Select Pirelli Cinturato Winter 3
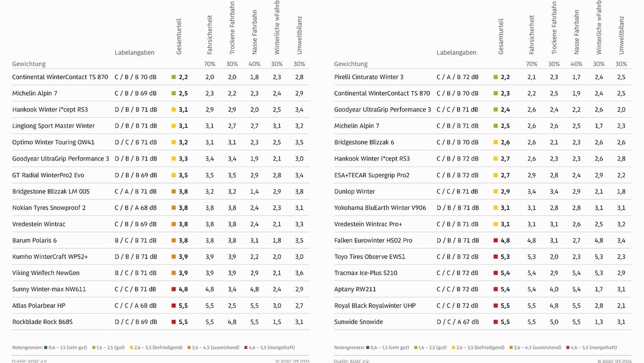The width and height of the screenshot is (644, 363). pos(369,77)
